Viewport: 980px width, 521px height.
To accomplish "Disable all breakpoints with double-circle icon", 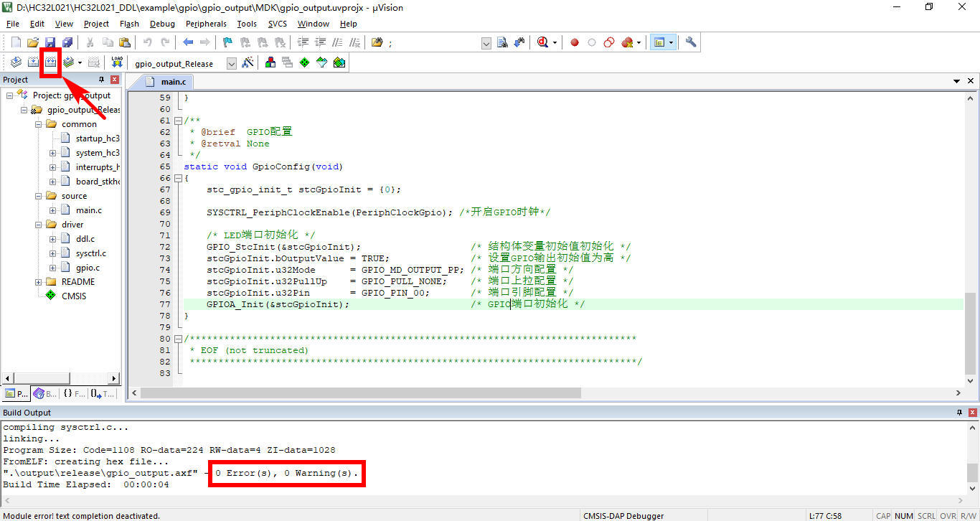I will [x=609, y=42].
